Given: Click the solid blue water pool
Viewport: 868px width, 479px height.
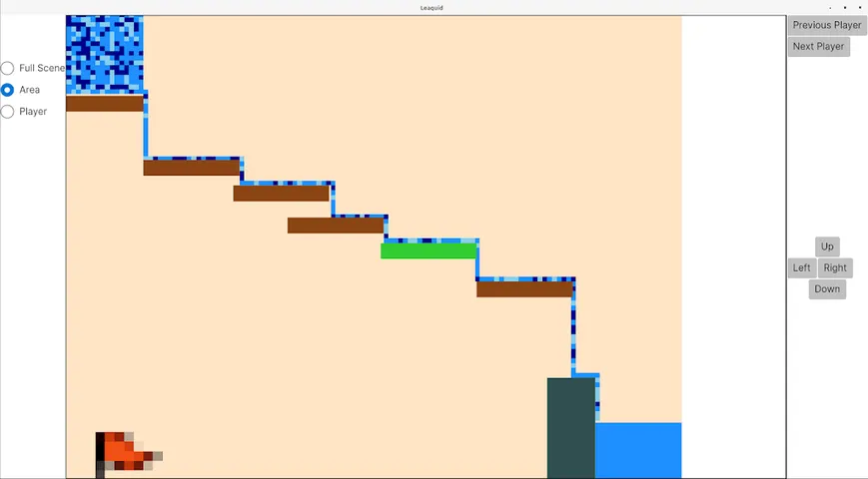Looking at the screenshot, I should coord(638,450).
